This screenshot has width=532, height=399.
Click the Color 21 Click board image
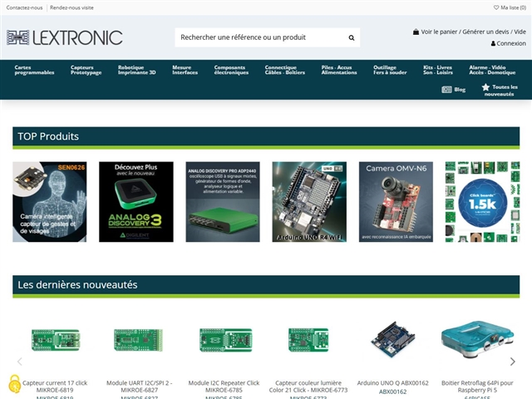[308, 340]
